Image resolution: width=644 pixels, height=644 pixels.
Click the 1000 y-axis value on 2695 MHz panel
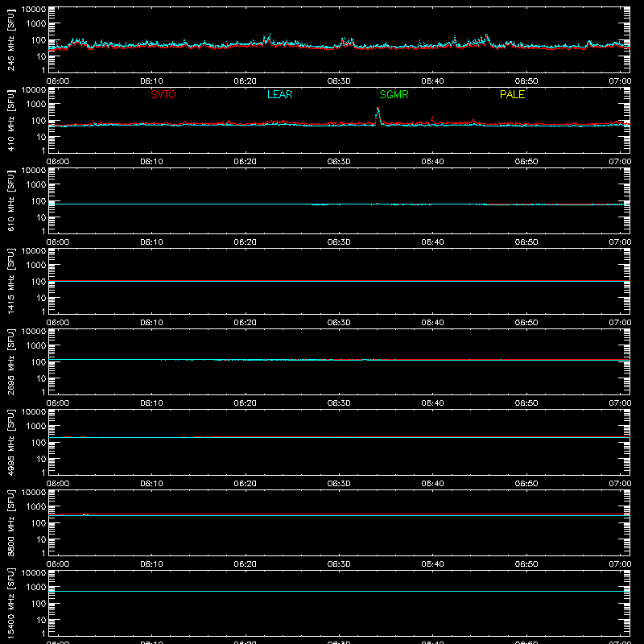point(36,346)
